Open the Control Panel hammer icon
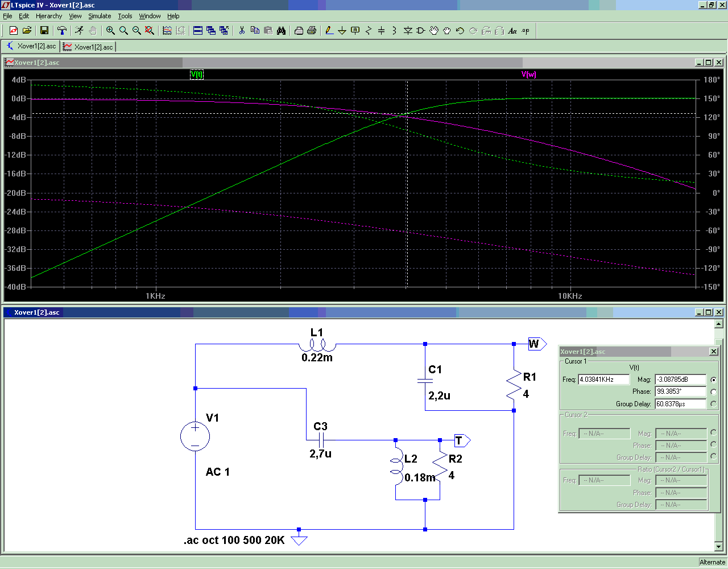 tap(62, 31)
